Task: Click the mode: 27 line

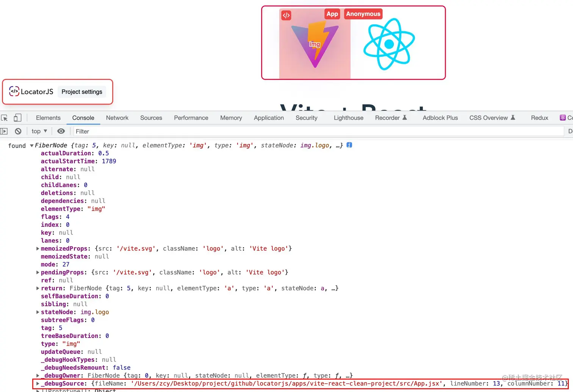Action: click(55, 265)
